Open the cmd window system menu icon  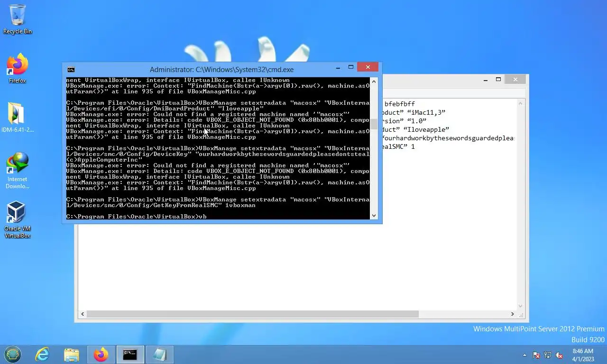[71, 70]
